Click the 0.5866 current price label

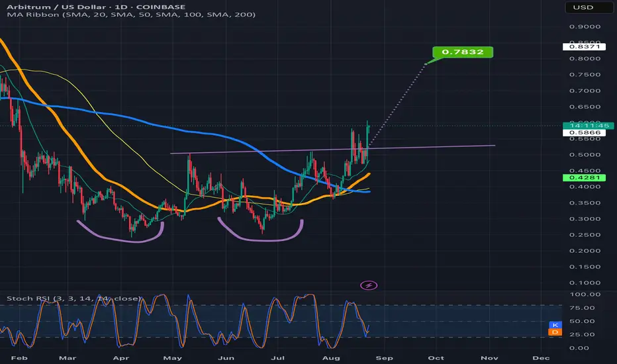pos(585,132)
